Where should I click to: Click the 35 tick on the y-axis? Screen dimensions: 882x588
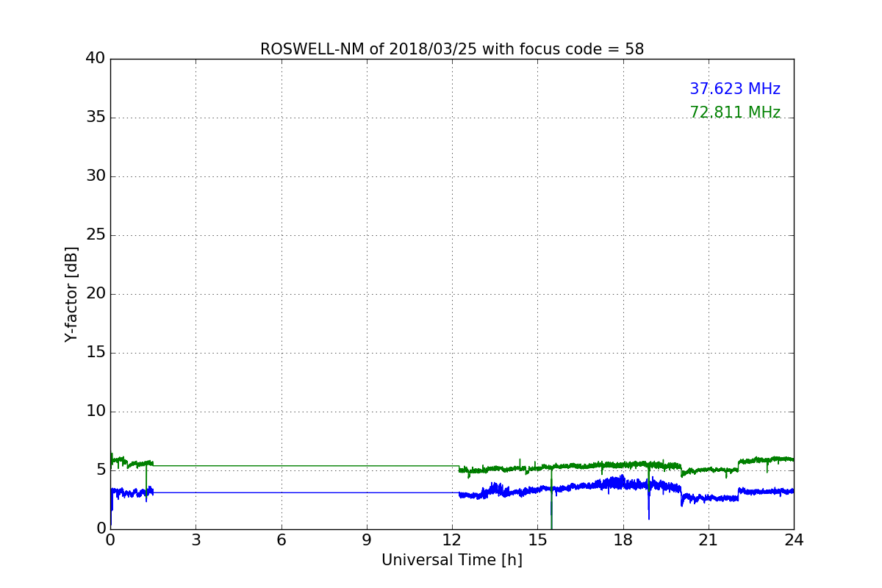[96, 118]
